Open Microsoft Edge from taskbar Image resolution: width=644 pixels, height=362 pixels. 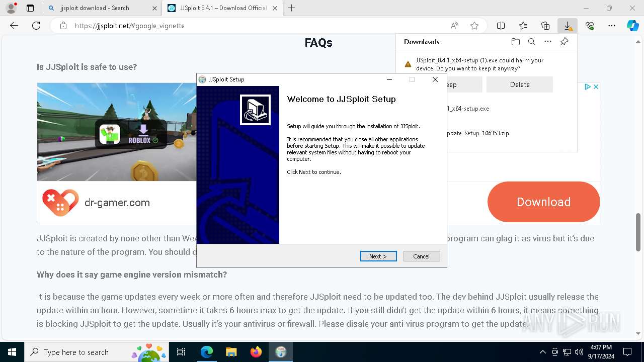(207, 352)
